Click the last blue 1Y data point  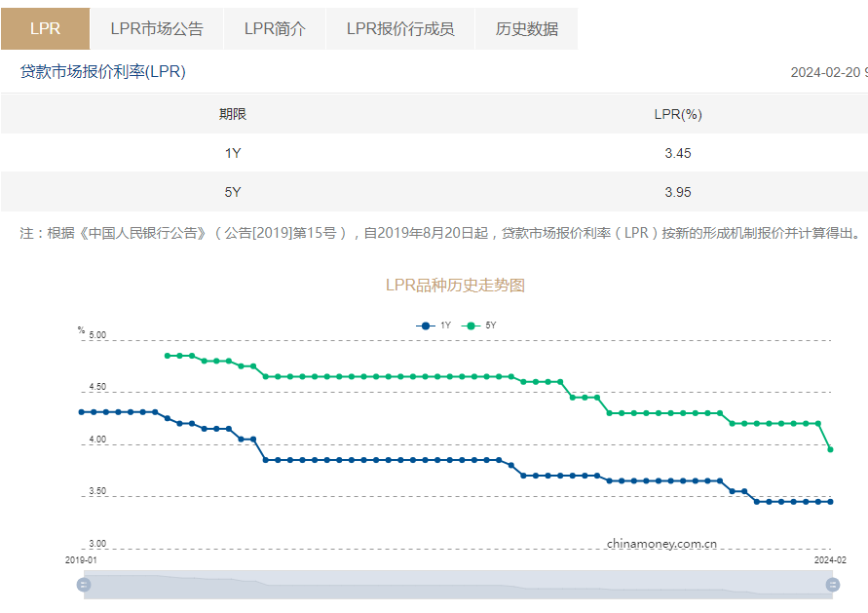point(830,502)
